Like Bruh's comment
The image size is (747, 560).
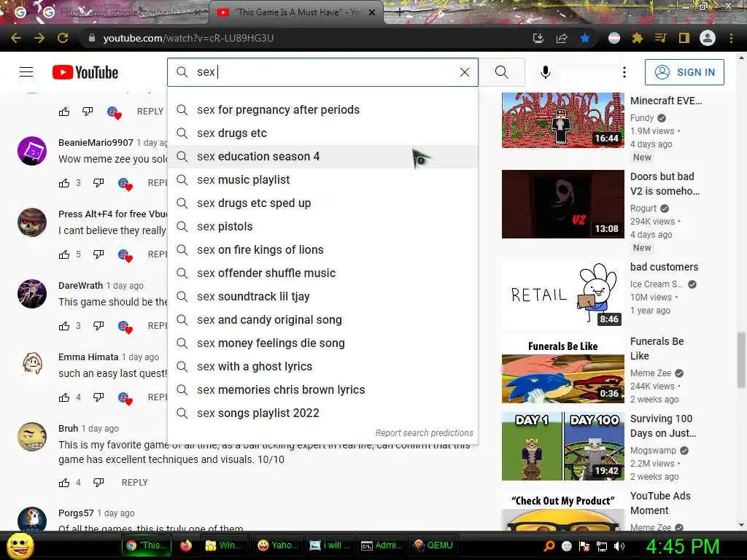(64, 483)
